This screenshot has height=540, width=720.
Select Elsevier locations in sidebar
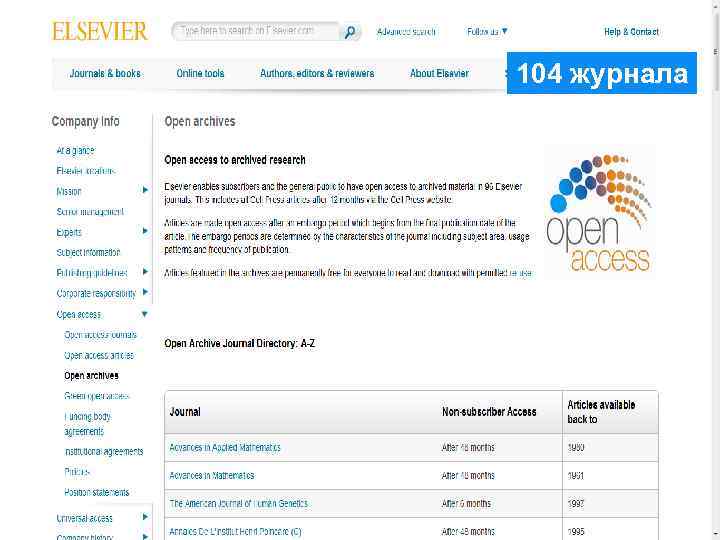point(86,171)
